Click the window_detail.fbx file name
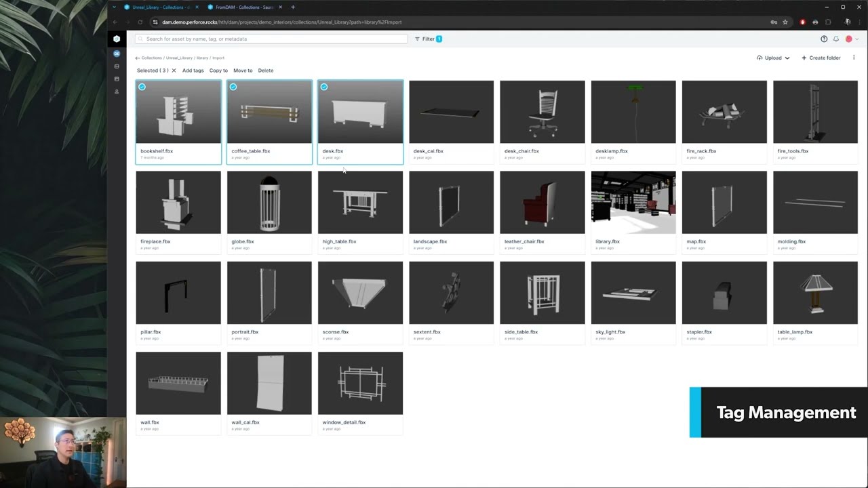The image size is (868, 488). coord(344,422)
